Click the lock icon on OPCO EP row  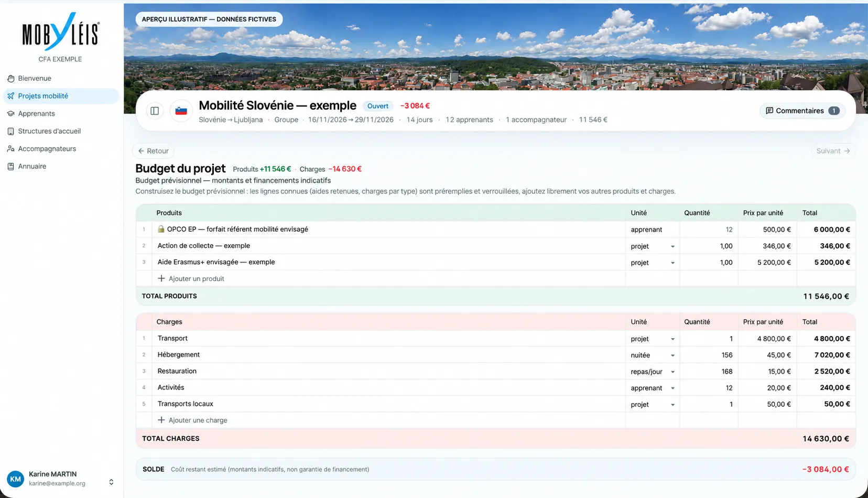point(161,229)
